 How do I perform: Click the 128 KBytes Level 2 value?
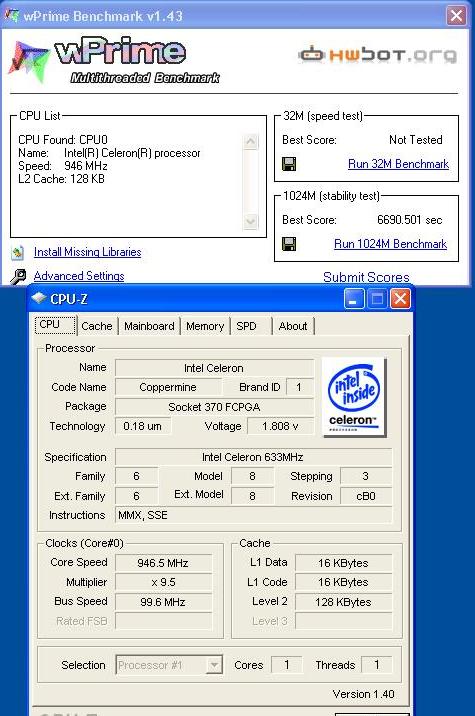[x=343, y=602]
